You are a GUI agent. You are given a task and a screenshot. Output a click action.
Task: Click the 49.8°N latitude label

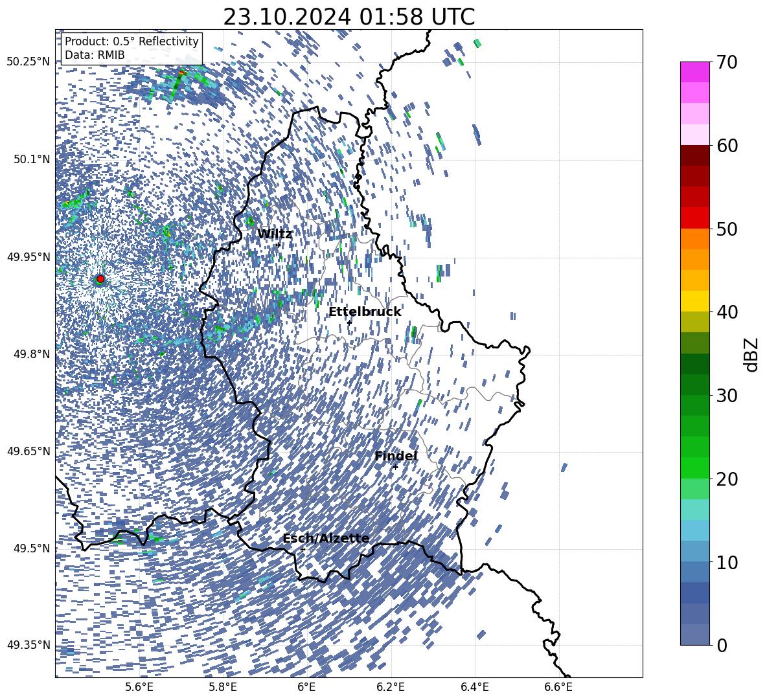(32, 354)
